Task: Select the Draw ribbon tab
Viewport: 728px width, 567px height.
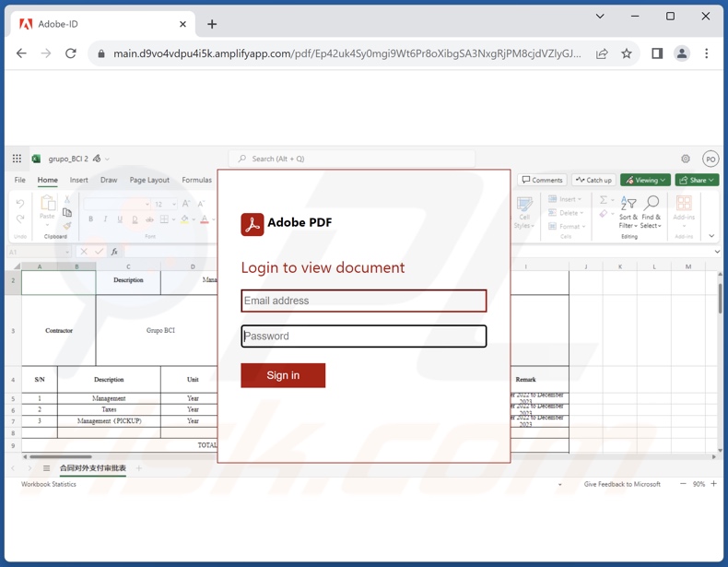Action: coord(109,180)
